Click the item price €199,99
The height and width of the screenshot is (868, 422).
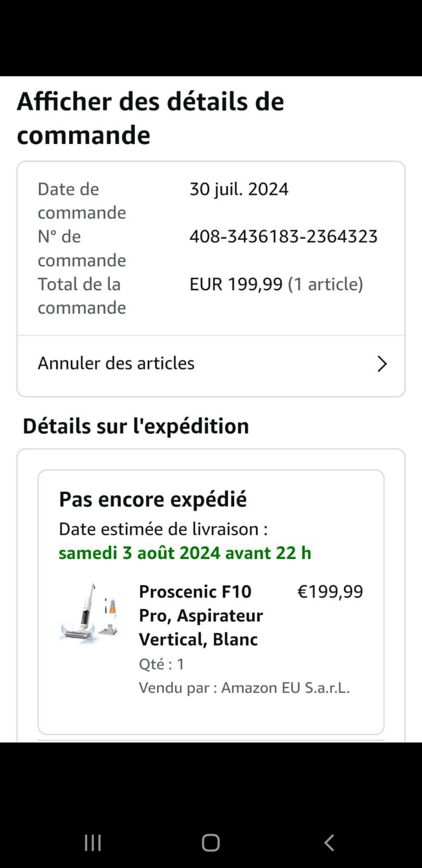pos(330,592)
